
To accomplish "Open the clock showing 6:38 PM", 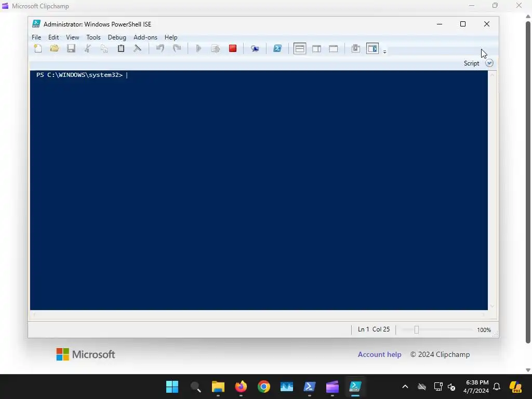I will coord(476,387).
